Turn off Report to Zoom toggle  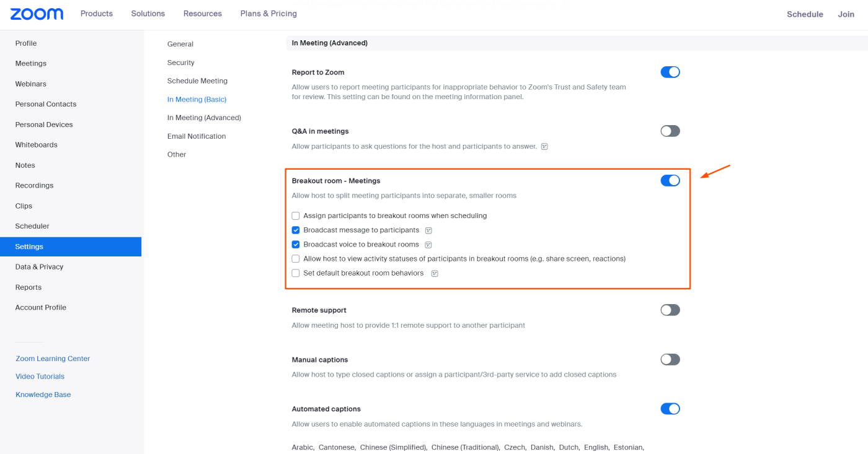point(670,72)
